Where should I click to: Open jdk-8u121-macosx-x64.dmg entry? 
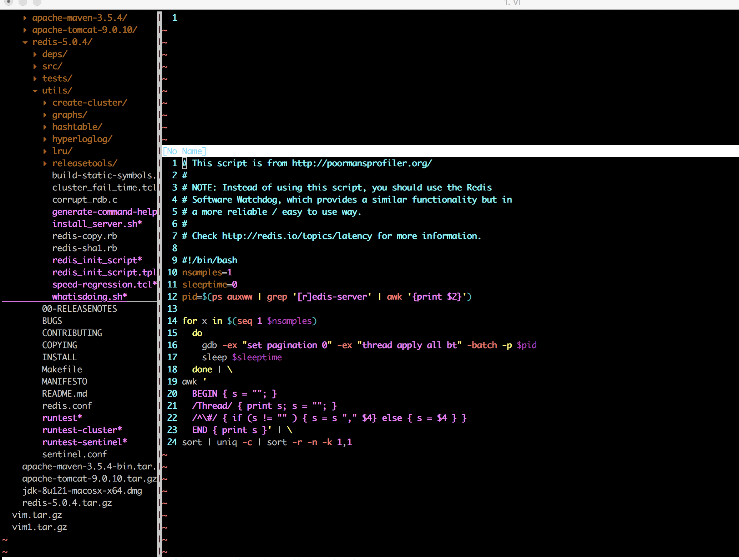point(82,491)
